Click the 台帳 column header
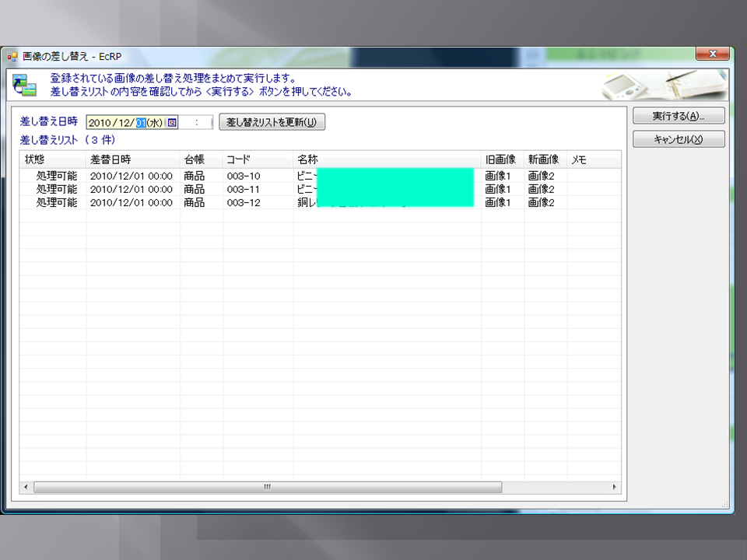 [201, 159]
